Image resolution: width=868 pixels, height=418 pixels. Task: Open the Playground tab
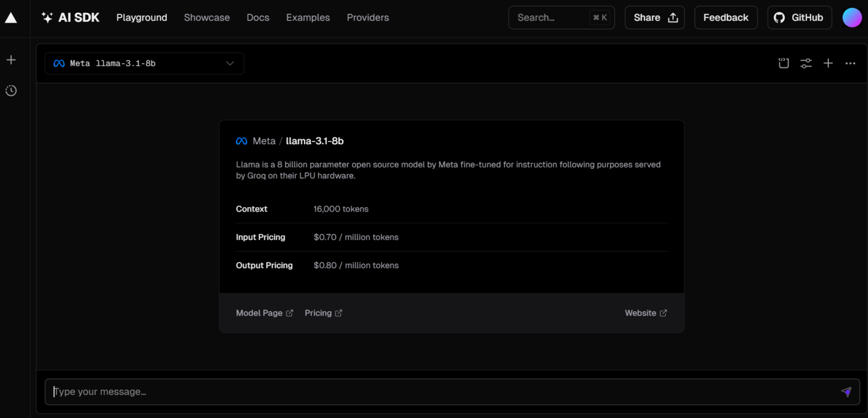click(x=142, y=18)
